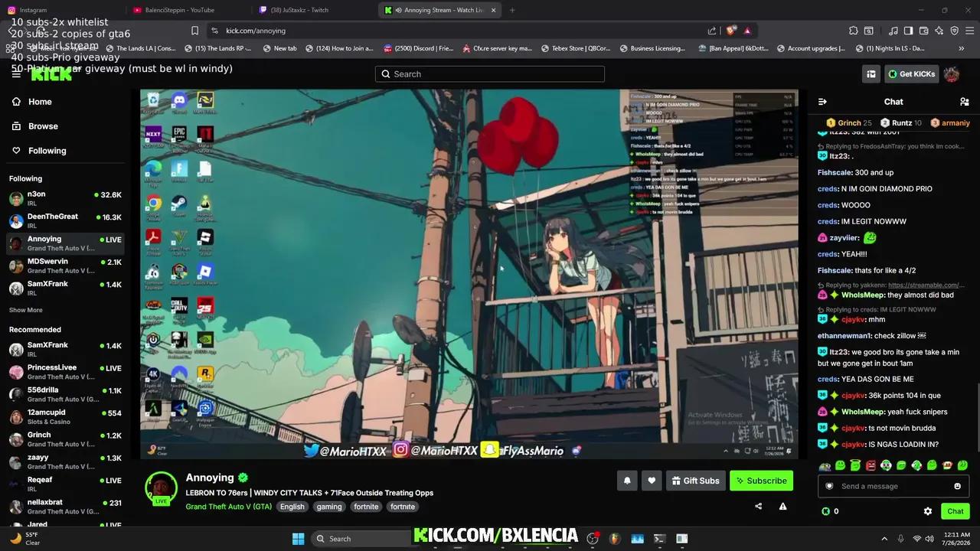Click the Grand Theft Auto V category link
The width and height of the screenshot is (980, 551).
228,507
